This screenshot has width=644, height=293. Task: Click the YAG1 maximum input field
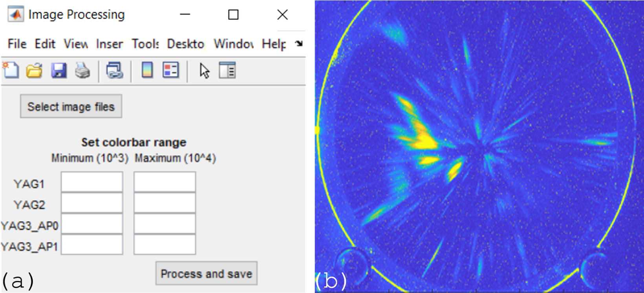tap(165, 182)
